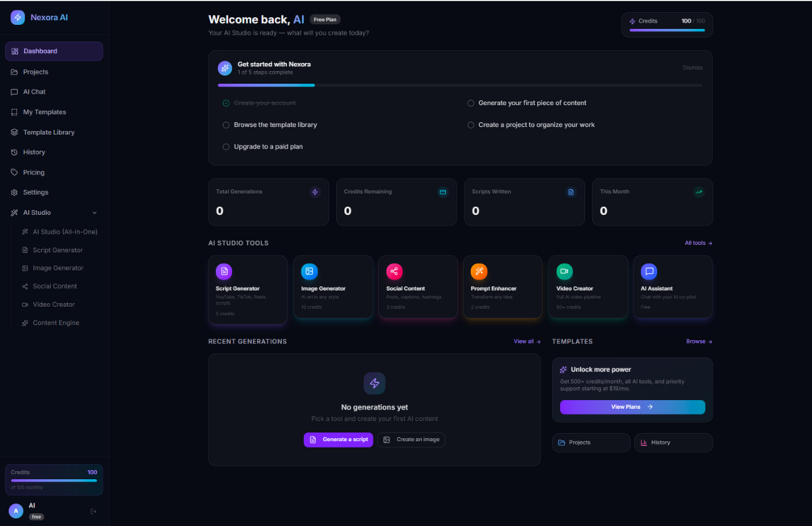Select Image Generator in sidebar tree

pos(60,268)
